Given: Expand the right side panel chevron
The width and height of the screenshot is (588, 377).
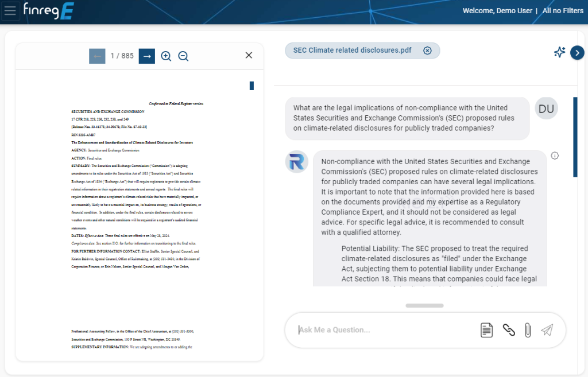Looking at the screenshot, I should (577, 53).
